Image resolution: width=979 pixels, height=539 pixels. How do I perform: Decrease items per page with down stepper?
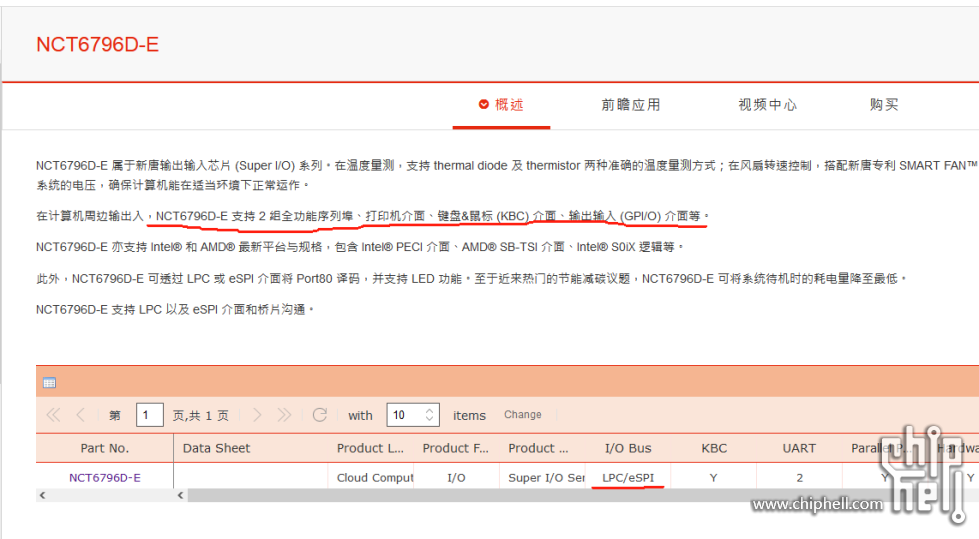(430, 420)
